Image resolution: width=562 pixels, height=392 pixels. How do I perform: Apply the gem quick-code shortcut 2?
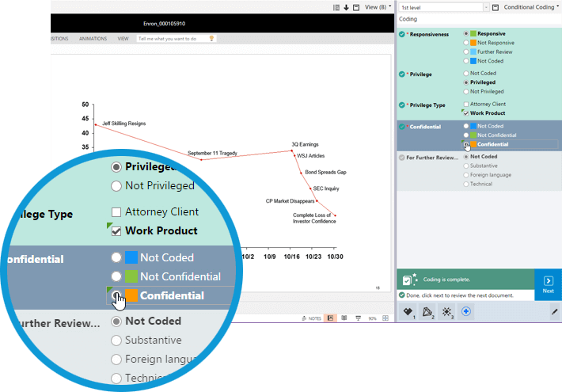(427, 312)
